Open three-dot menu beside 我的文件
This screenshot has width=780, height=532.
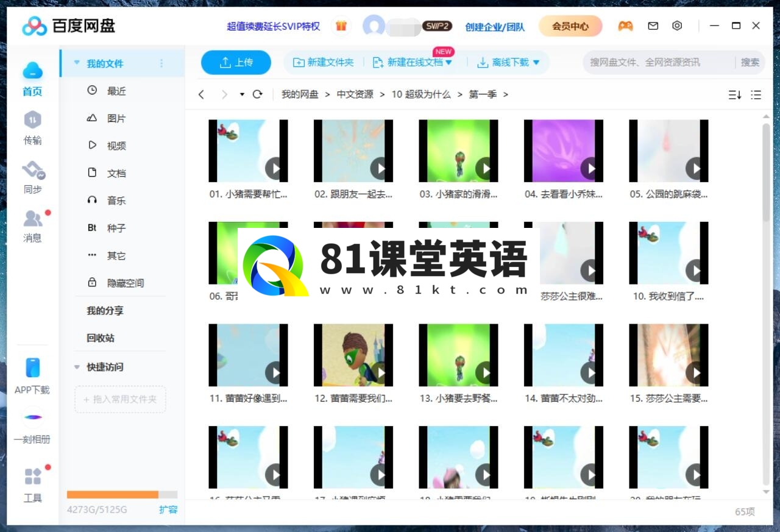tap(161, 63)
